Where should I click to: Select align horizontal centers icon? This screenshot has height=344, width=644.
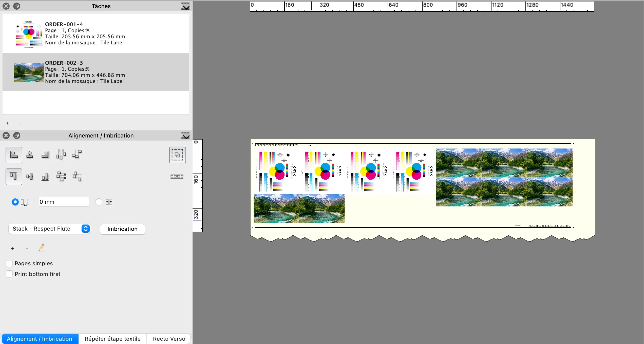pos(30,155)
